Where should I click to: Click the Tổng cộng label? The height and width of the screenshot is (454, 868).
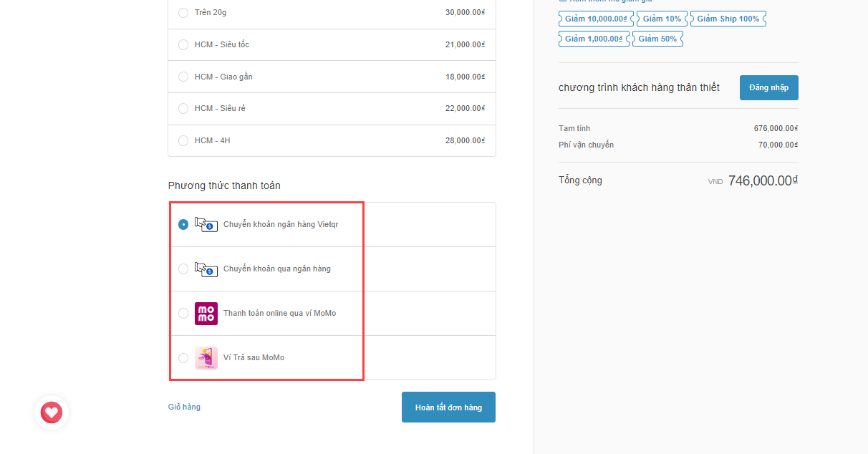pyautogui.click(x=580, y=180)
